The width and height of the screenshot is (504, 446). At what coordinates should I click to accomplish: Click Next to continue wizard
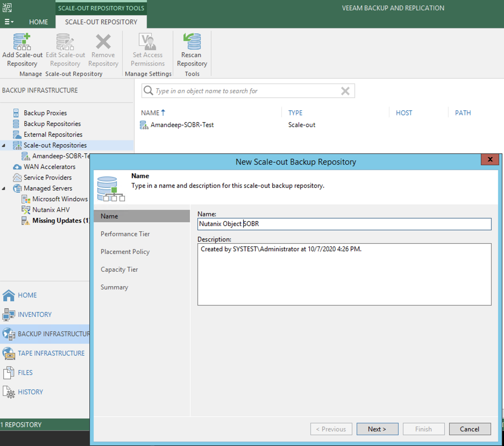378,429
